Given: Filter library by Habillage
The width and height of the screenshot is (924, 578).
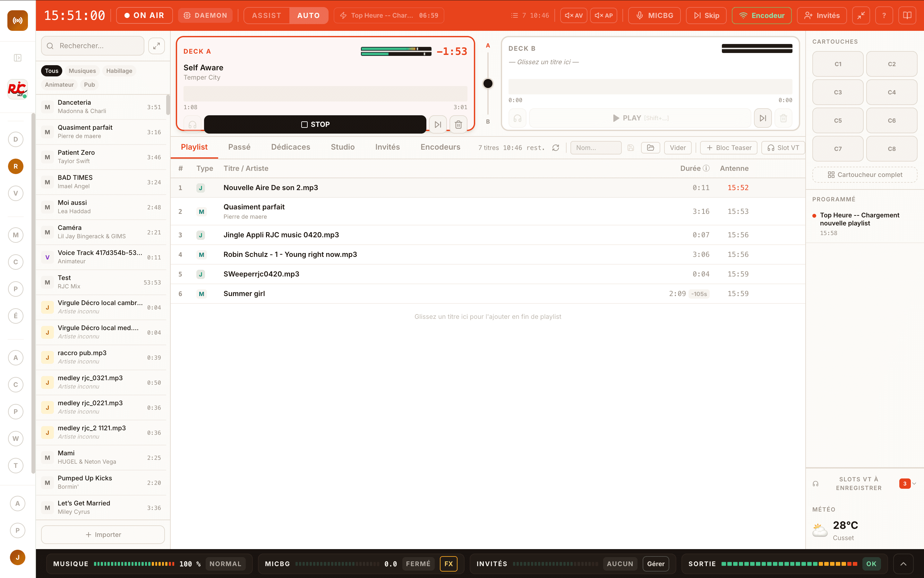Looking at the screenshot, I should (x=119, y=71).
